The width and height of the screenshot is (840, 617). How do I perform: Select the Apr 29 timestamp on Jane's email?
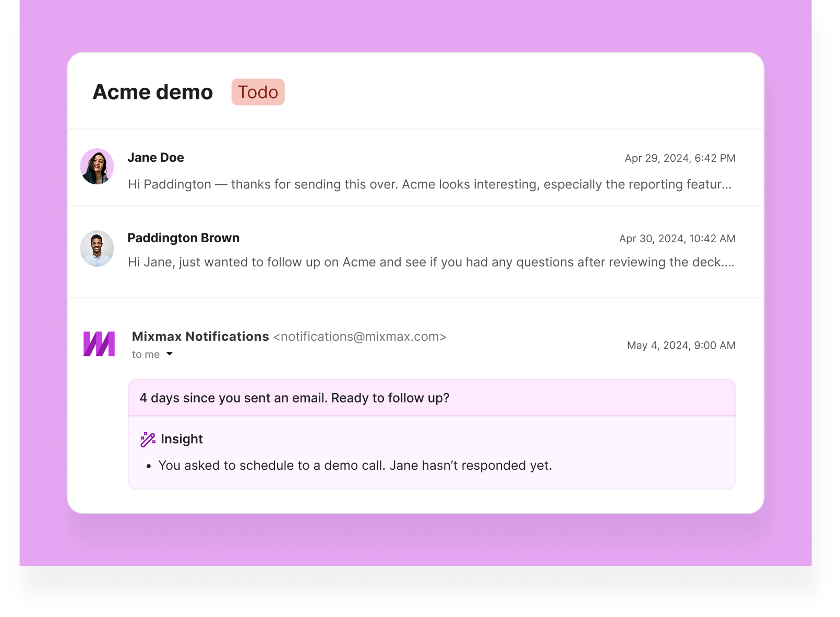[680, 158]
